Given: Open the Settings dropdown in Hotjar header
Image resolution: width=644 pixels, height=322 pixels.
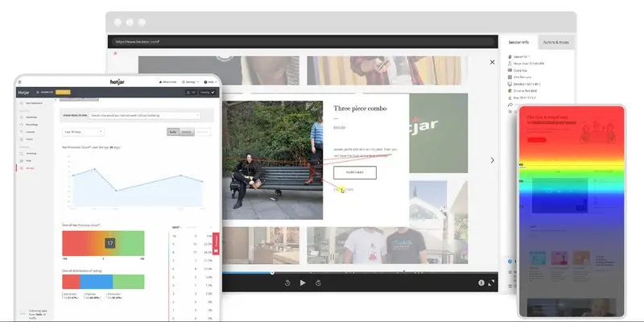Looking at the screenshot, I should click(190, 82).
